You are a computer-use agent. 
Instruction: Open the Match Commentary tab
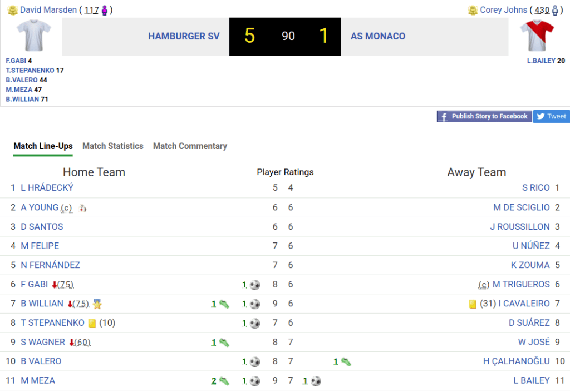click(x=190, y=146)
